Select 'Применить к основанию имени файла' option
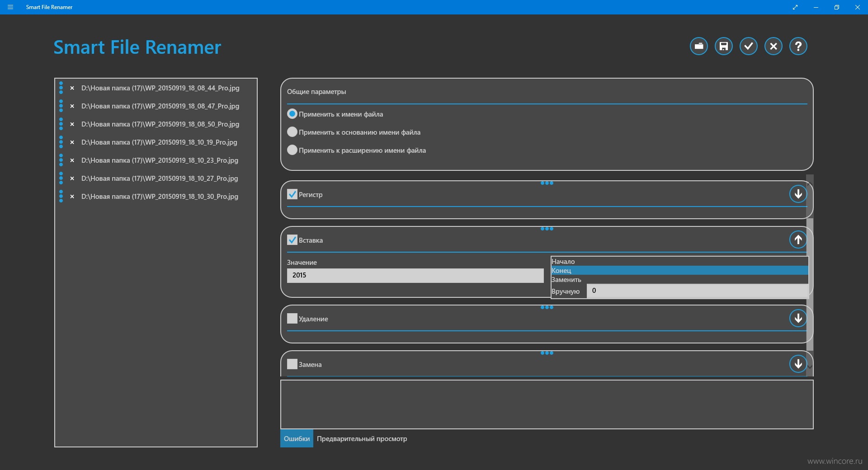Screen dimensions: 868x470 click(292, 132)
